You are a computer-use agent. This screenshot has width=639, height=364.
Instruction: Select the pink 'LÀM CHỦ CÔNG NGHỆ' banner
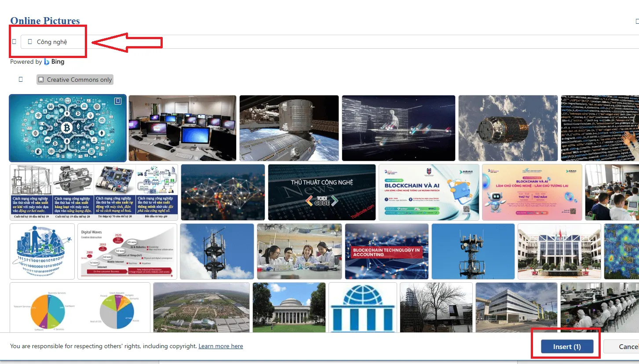coord(532,192)
